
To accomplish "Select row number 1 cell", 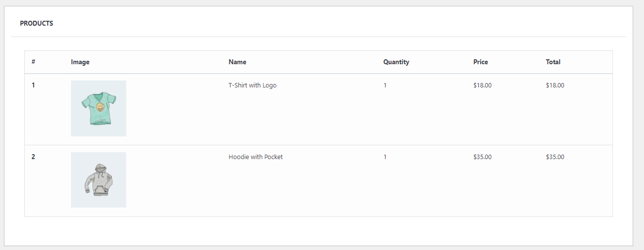I will (34, 85).
